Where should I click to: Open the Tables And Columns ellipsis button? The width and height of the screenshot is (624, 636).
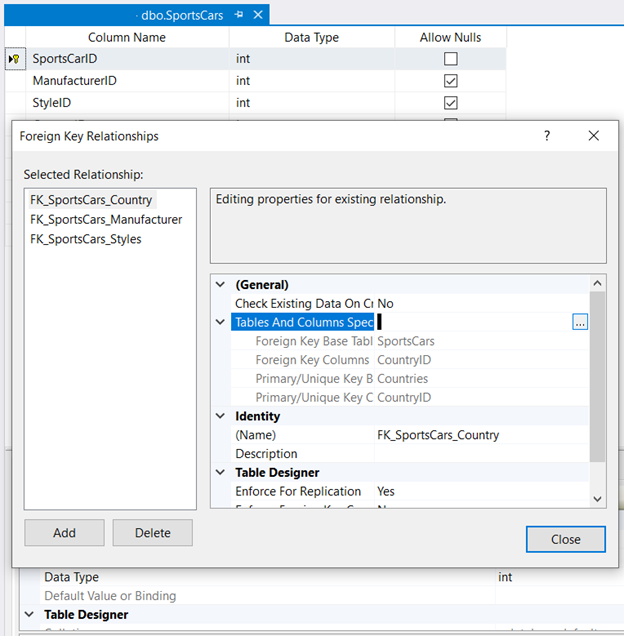580,322
